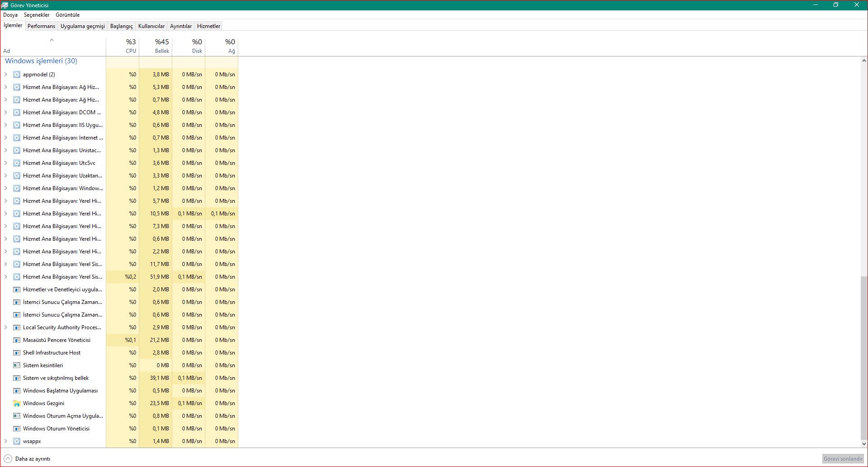Click the Windows Başlatma Uygulaması icon

(x=17, y=391)
